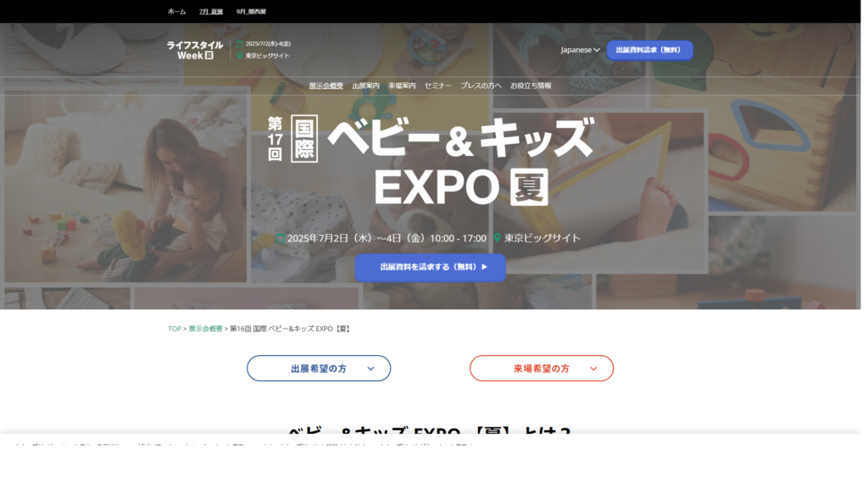This screenshot has width=868, height=488.
Task: Click the ベビー&キッズ EXPO 夏 hero title
Action: pyautogui.click(x=431, y=161)
